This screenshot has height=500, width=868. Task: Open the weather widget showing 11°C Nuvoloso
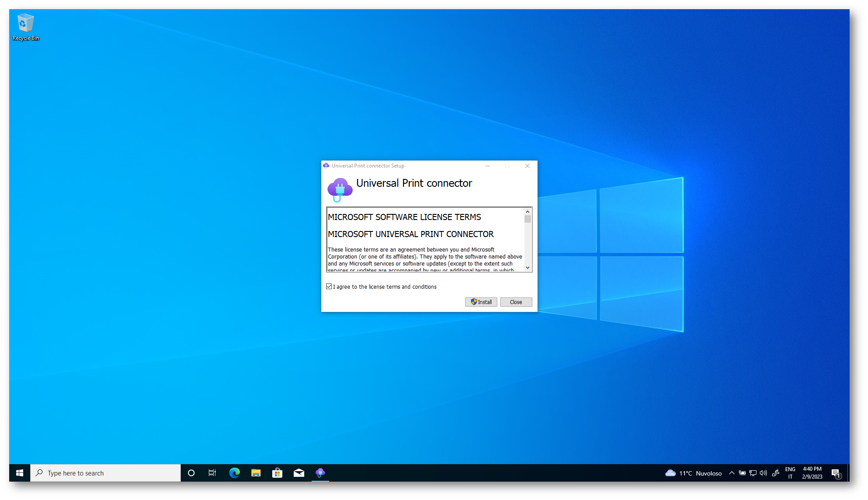click(x=693, y=473)
